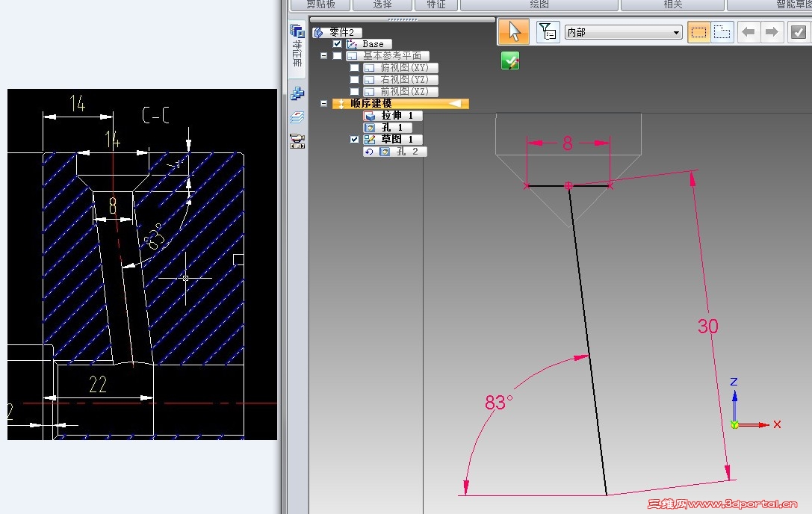
Task: Toggle the 右视图(YZ) checkbox
Action: (x=354, y=80)
